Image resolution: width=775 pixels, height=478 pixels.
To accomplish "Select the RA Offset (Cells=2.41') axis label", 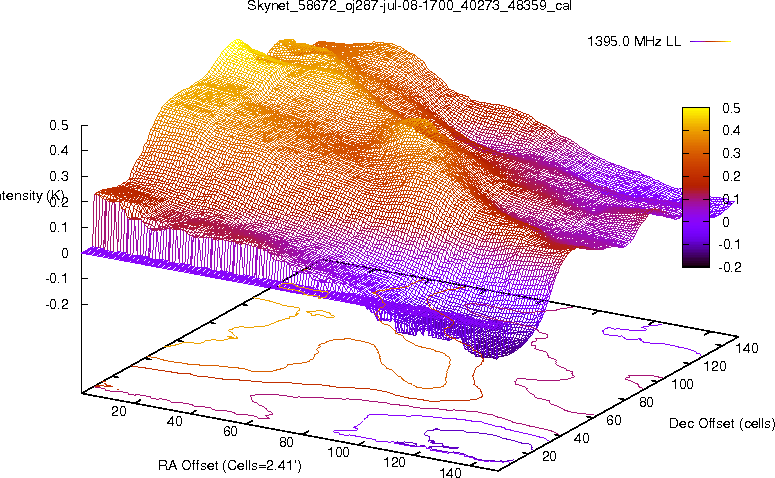I will pyautogui.click(x=230, y=465).
